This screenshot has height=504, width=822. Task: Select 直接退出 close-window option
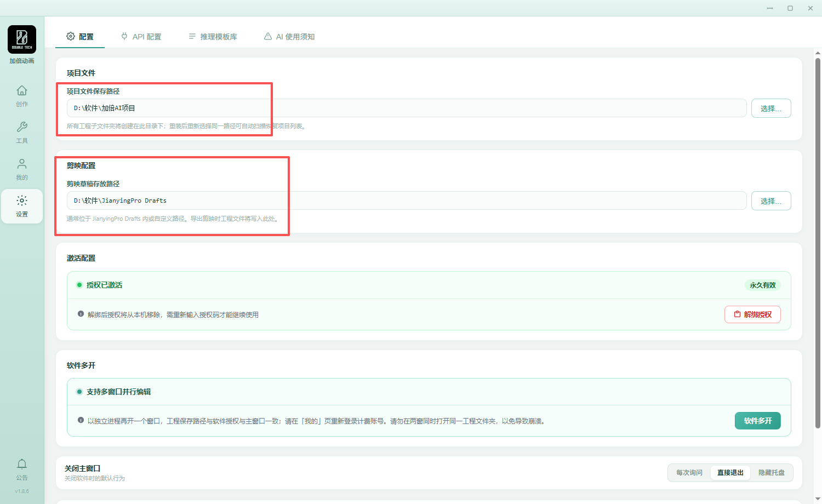pos(730,473)
